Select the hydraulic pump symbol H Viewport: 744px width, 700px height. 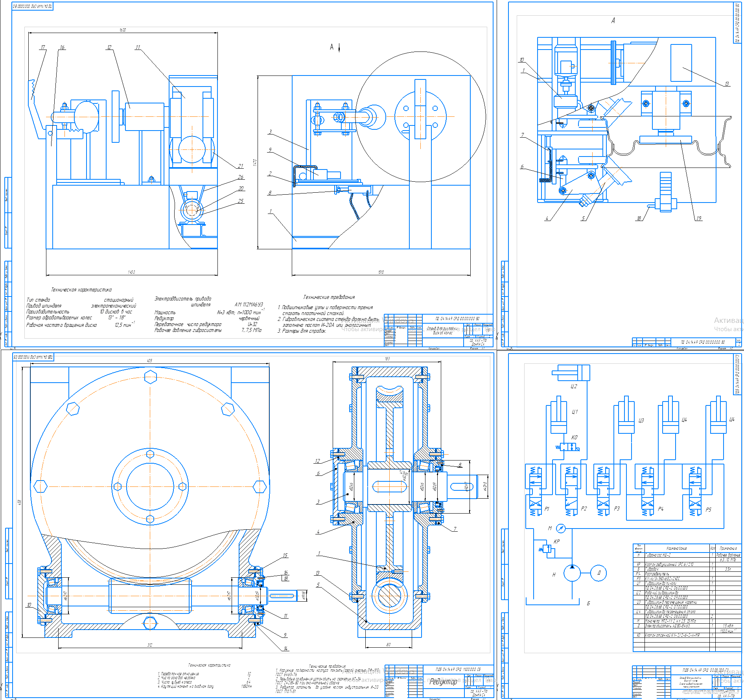coord(572,573)
